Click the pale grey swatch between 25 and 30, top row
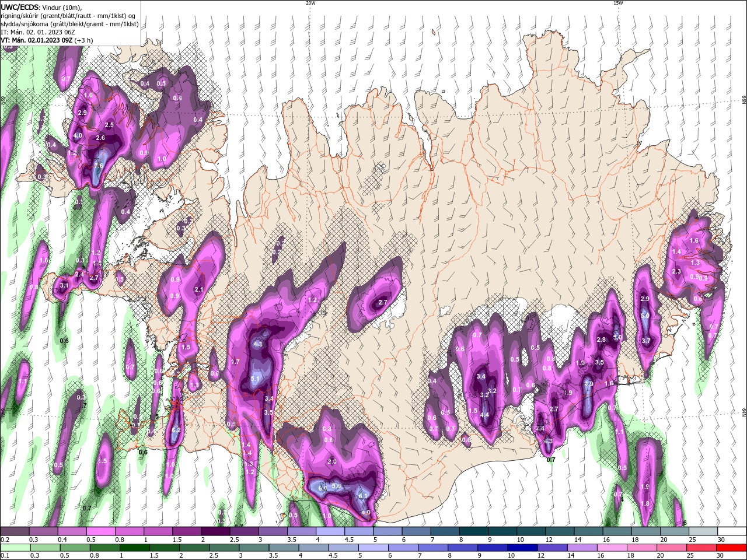This screenshot has height=560, width=747. (x=703, y=531)
